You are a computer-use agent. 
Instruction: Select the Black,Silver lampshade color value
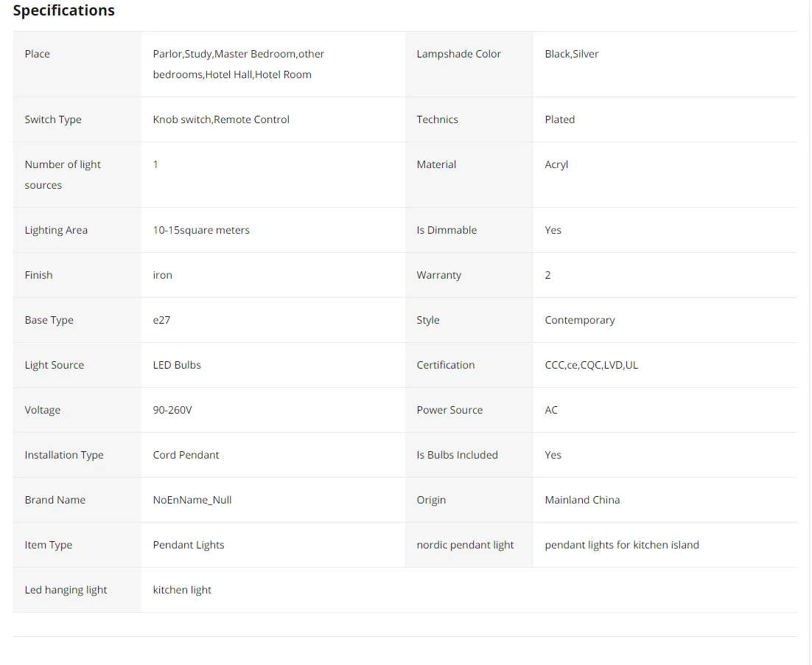coord(572,54)
